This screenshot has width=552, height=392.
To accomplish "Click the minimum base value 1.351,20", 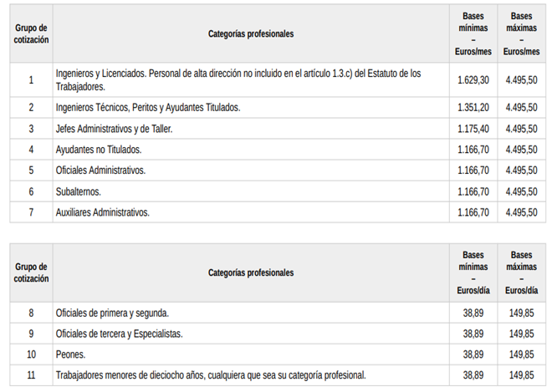I will point(473,108).
